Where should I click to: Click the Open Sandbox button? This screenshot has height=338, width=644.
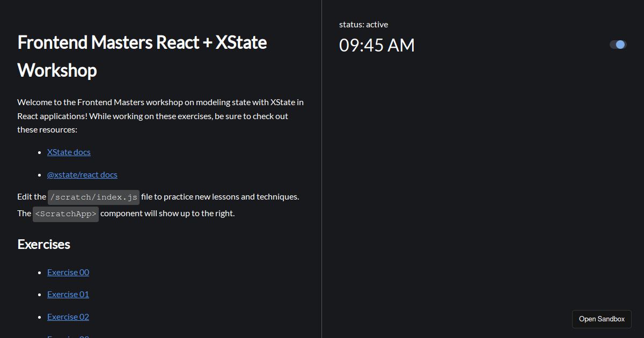point(602,319)
